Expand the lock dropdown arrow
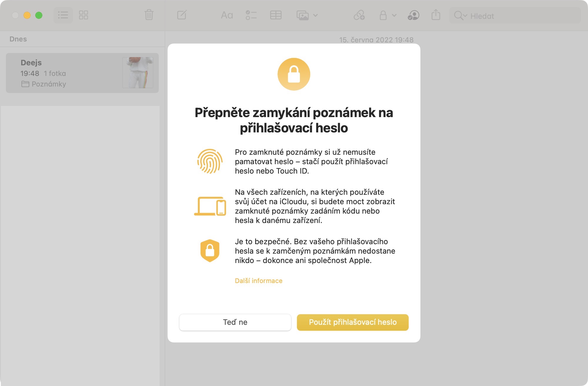Image resolution: width=588 pixels, height=386 pixels. 394,15
